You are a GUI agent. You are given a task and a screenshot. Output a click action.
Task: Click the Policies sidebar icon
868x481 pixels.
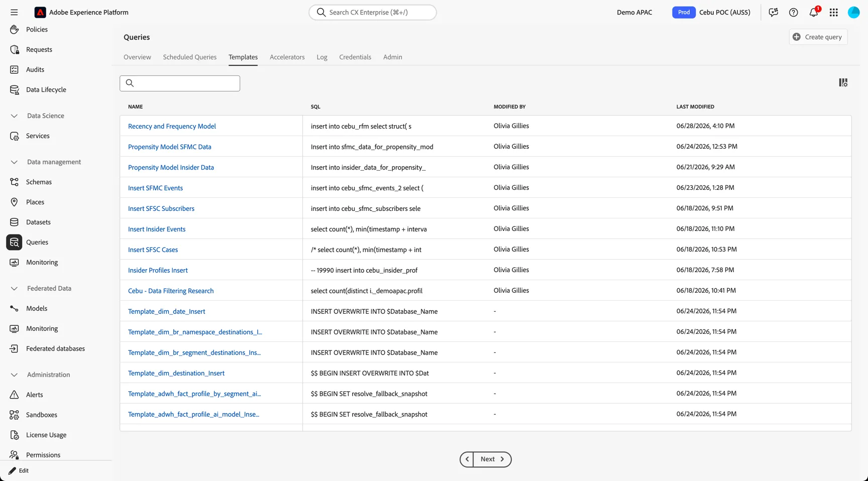[x=14, y=30]
